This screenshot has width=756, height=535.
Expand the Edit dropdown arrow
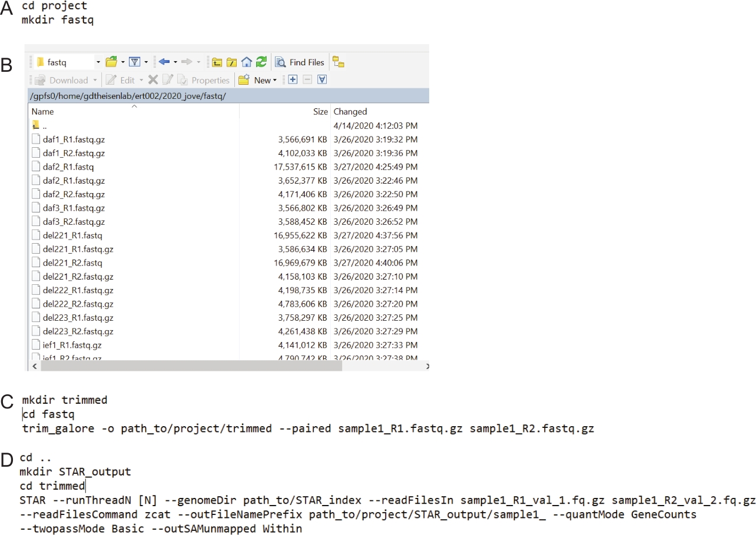(141, 80)
